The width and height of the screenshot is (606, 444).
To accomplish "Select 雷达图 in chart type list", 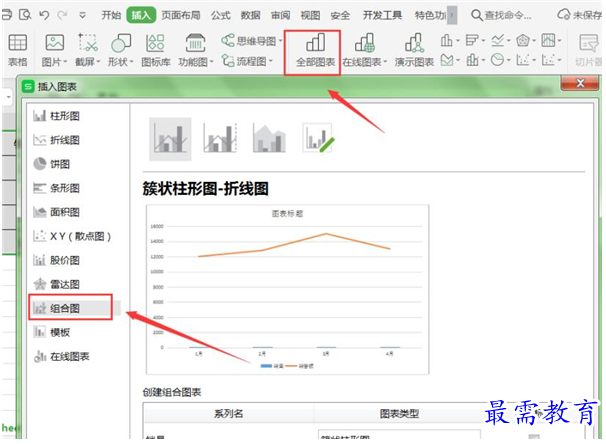I will tap(56, 284).
